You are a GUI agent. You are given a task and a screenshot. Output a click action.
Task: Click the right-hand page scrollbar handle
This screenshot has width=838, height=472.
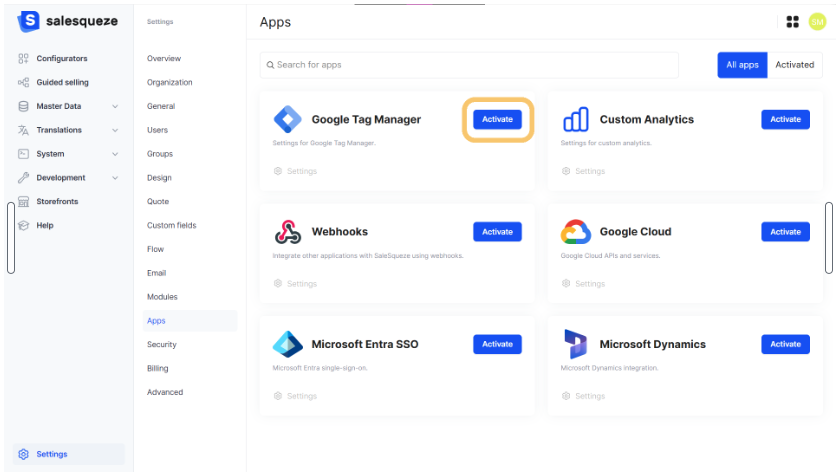[828, 238]
